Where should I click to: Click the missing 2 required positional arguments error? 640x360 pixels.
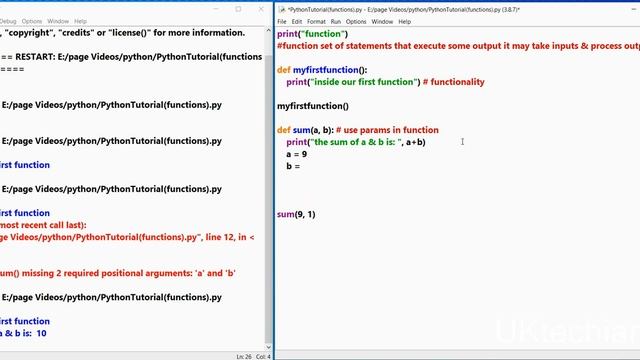pyautogui.click(x=118, y=273)
